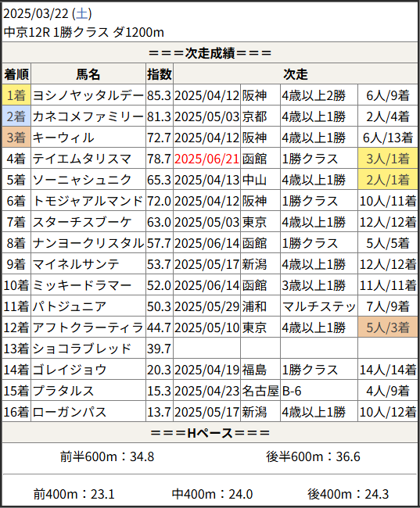The width and height of the screenshot is (420, 508).
Task: Click horse name カネコメファミリー
Action: 88,116
